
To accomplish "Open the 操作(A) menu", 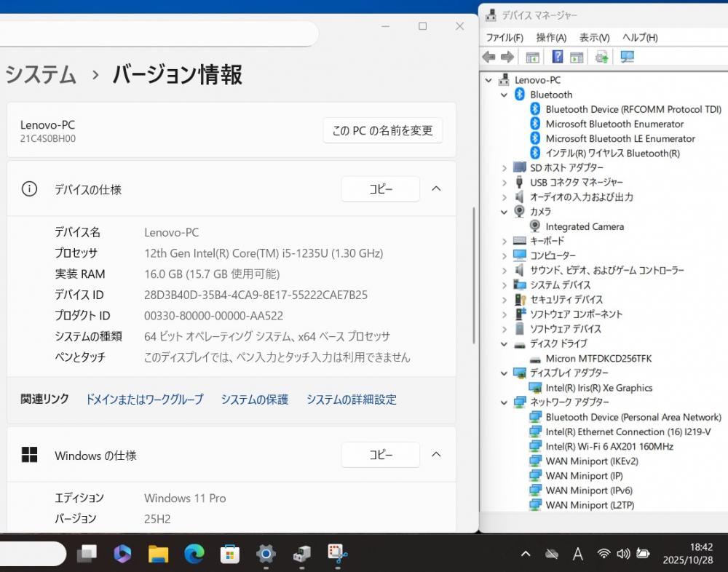I will pos(551,37).
